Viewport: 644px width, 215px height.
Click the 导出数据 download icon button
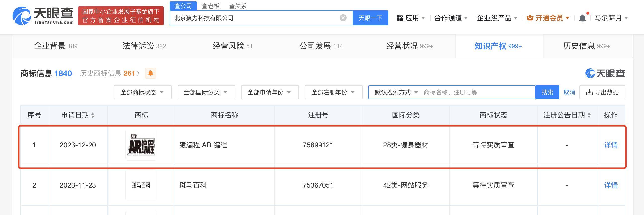[x=602, y=92]
